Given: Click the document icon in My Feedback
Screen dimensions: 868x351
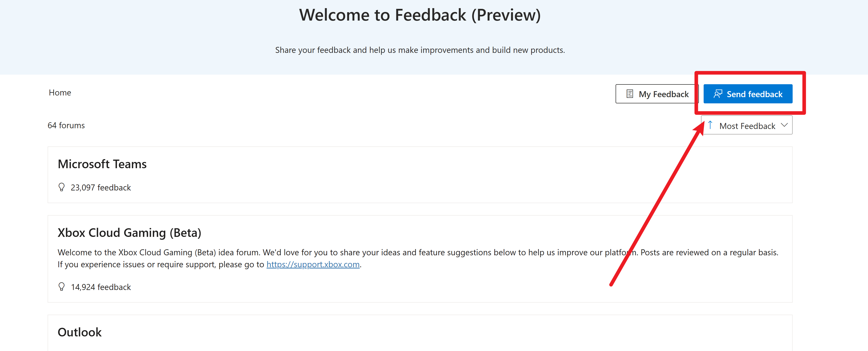Looking at the screenshot, I should tap(629, 94).
